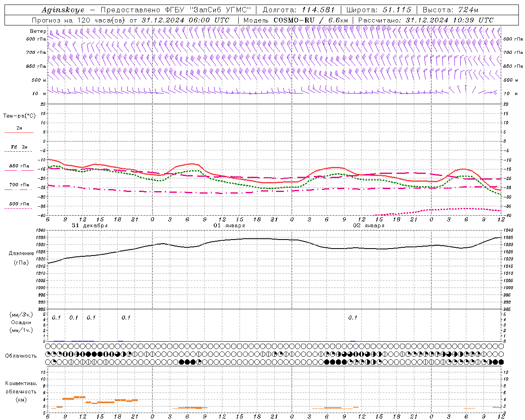525x420 pixels.
Task: Select the 500 гПа temperature legend entry
Action: 19,204
